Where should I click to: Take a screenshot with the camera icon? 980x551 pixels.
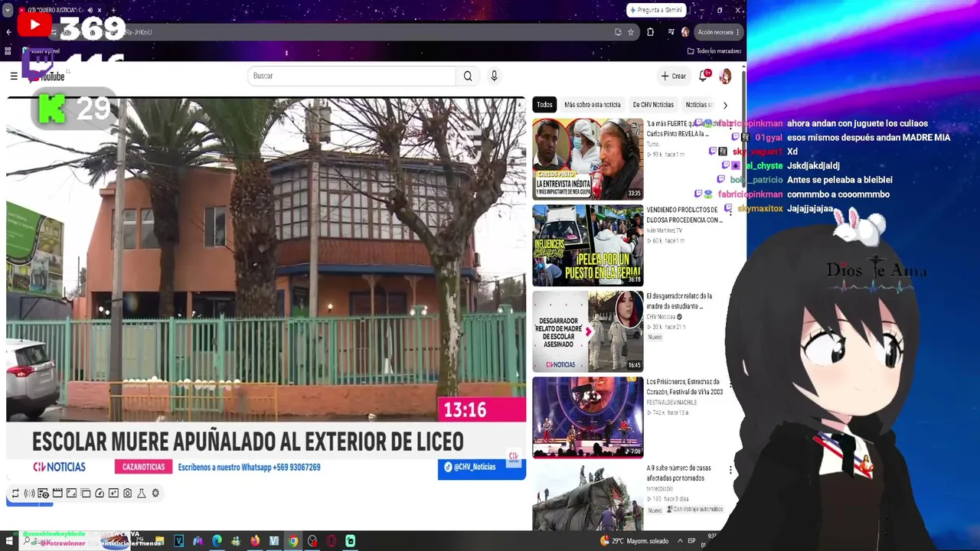pos(128,494)
